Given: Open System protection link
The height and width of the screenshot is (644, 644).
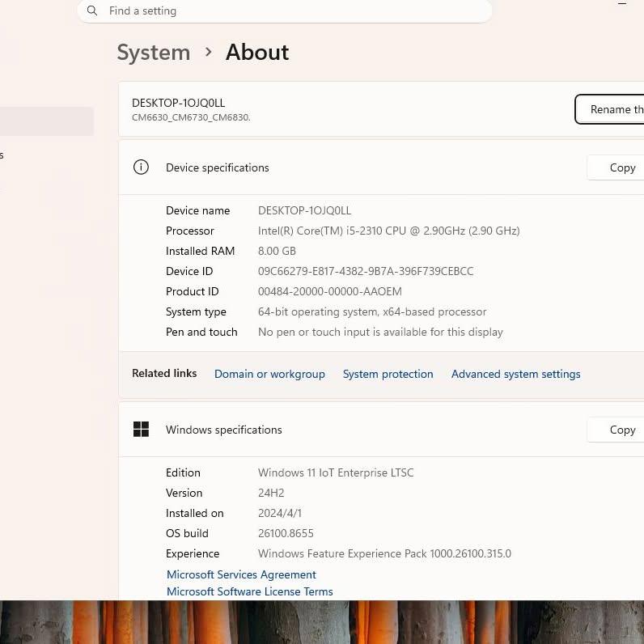Looking at the screenshot, I should [x=388, y=374].
